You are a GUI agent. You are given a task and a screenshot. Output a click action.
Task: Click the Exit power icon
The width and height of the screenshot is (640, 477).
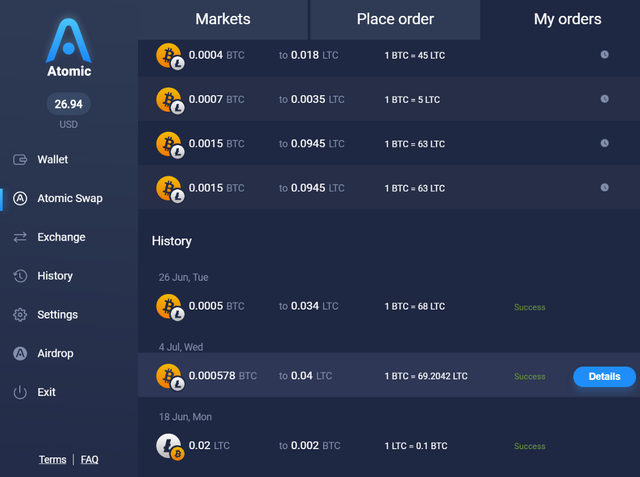point(20,392)
